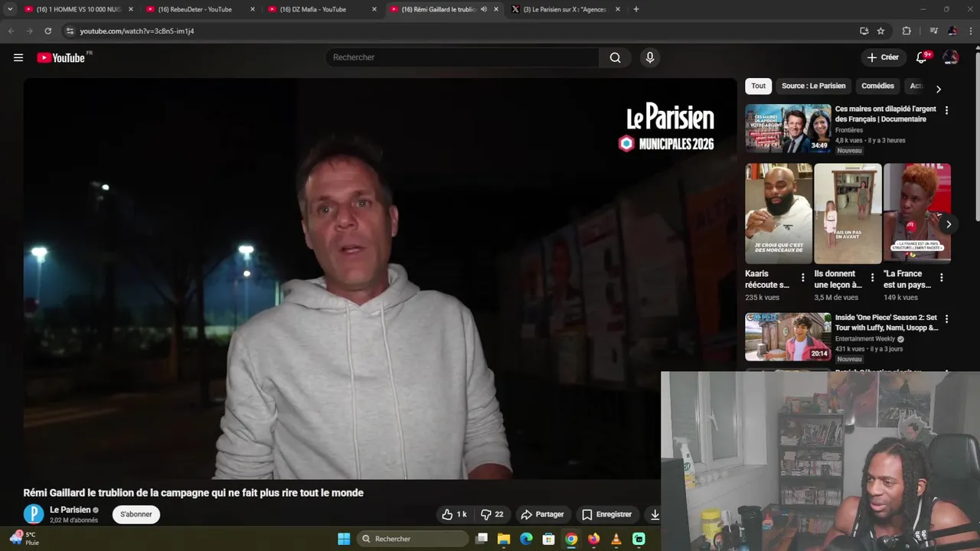980x551 pixels.
Task: Open the One Piece video thumbnail
Action: [x=788, y=337]
